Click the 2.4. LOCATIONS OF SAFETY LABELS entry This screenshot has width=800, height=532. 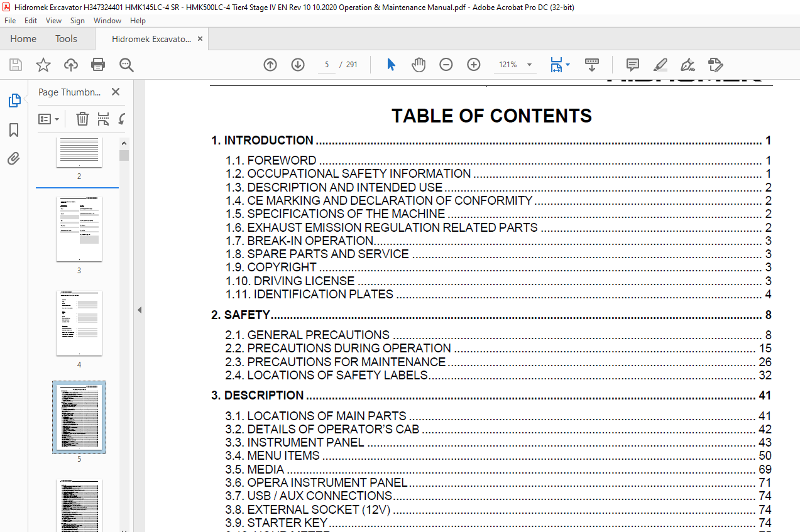tap(498, 376)
